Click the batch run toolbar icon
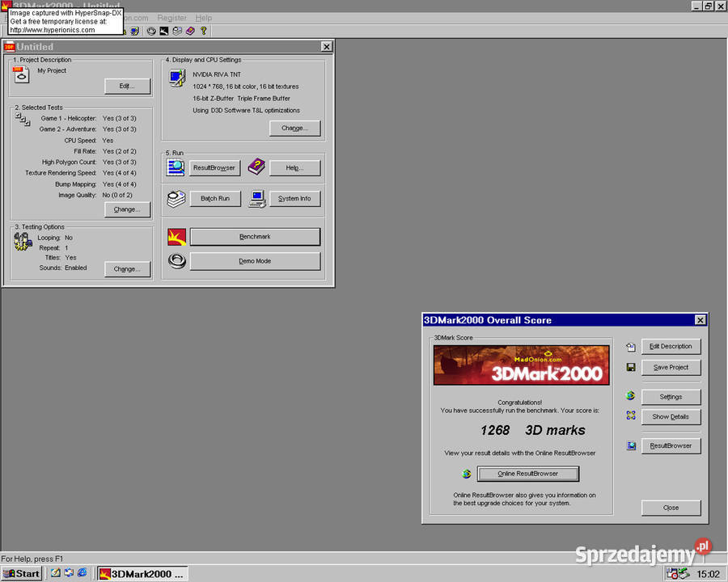This screenshot has height=582, width=728. coord(177,31)
